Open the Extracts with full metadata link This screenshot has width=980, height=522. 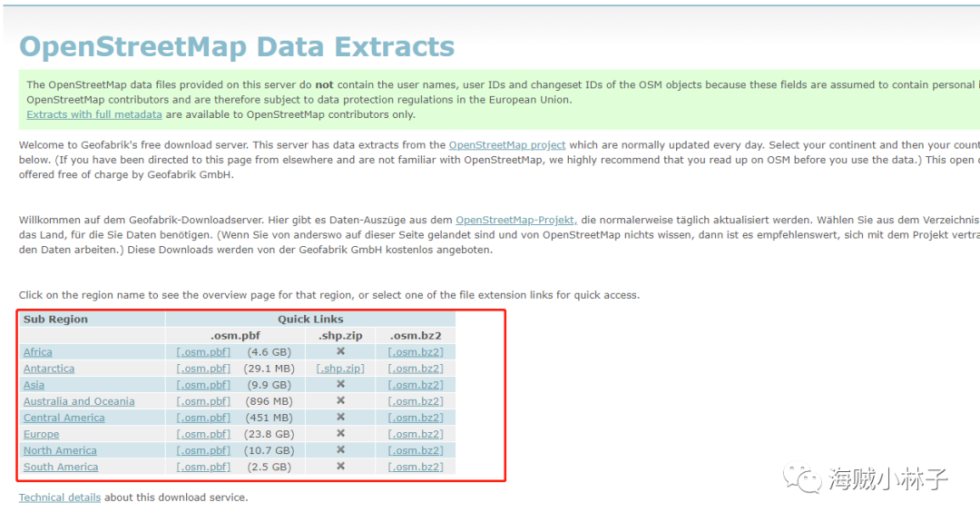coord(93,114)
